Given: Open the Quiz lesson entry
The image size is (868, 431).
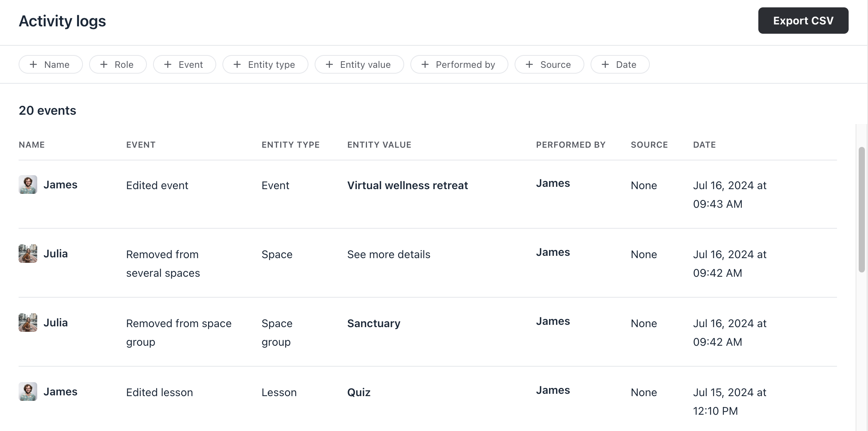Looking at the screenshot, I should 358,392.
